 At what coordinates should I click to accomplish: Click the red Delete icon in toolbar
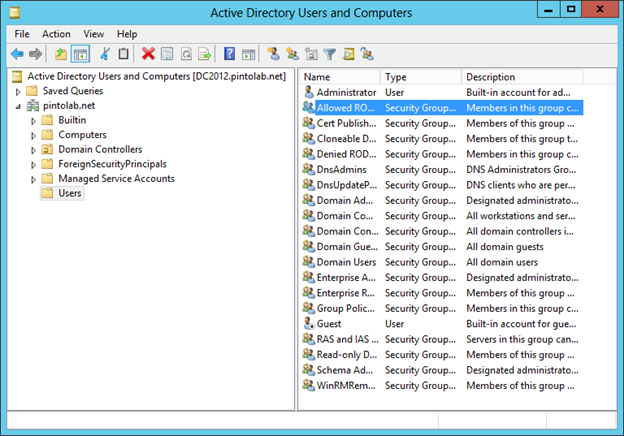(x=148, y=54)
